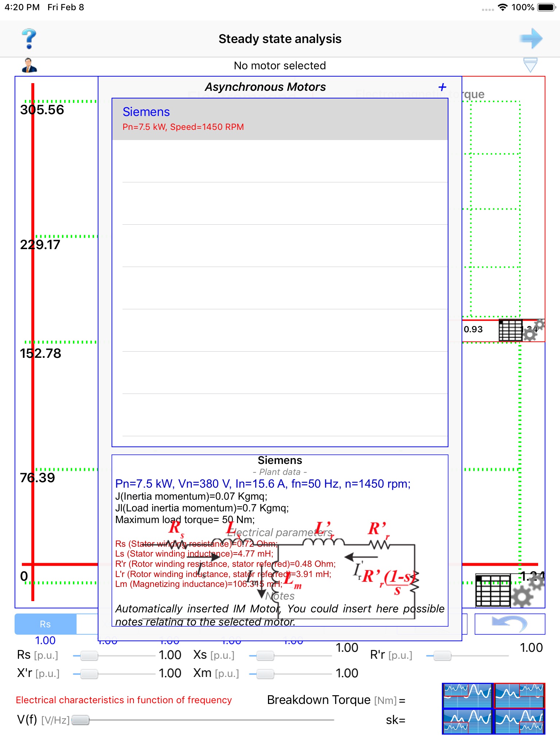
Task: Choose the upper-right red-bordered chart layout thumbnail
Action: coord(520,695)
